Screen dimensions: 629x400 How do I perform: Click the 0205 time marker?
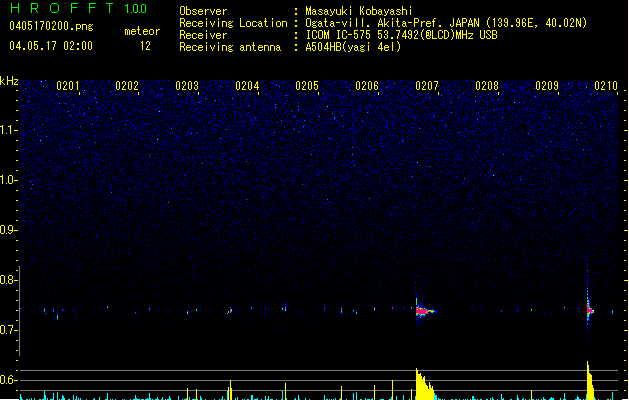(307, 86)
